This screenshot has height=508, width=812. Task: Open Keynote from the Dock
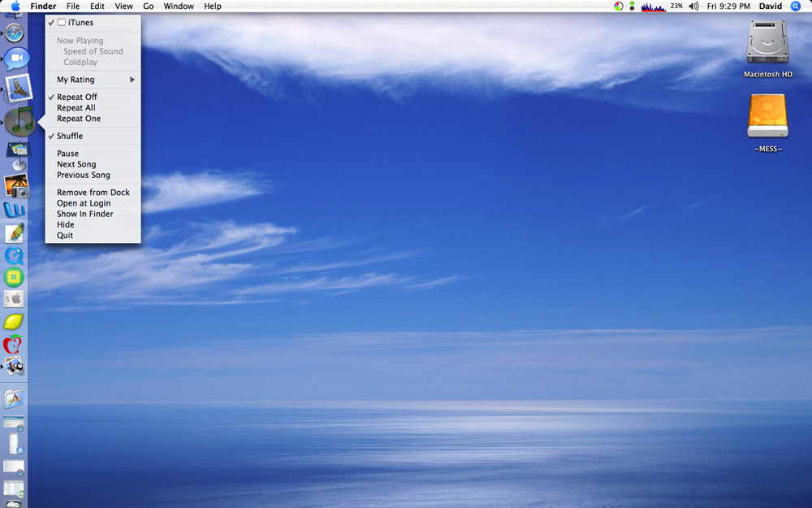click(x=18, y=155)
